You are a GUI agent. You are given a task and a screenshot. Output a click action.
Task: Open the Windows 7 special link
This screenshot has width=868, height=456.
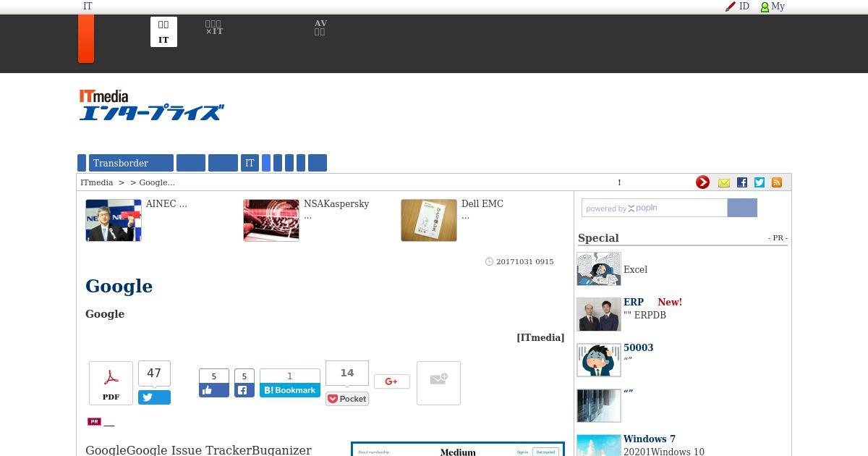click(x=650, y=439)
